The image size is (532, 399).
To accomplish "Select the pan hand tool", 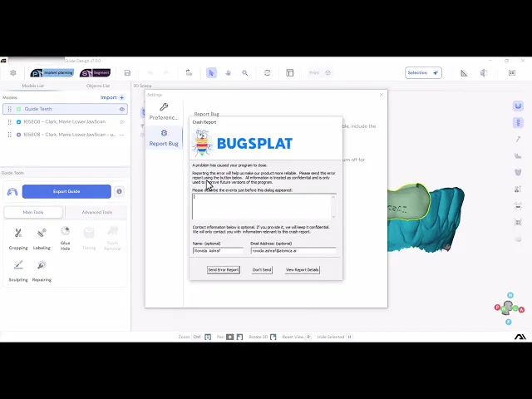I will 229,73.
